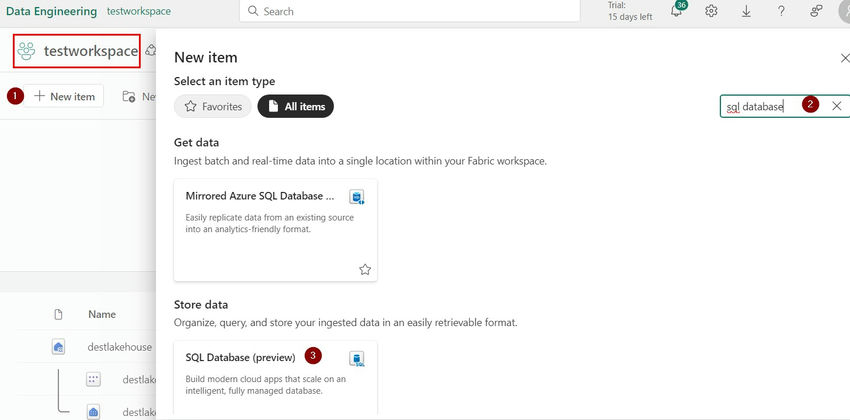The width and height of the screenshot is (850, 420).
Task: Switch to the Favorites filter
Action: pos(212,106)
